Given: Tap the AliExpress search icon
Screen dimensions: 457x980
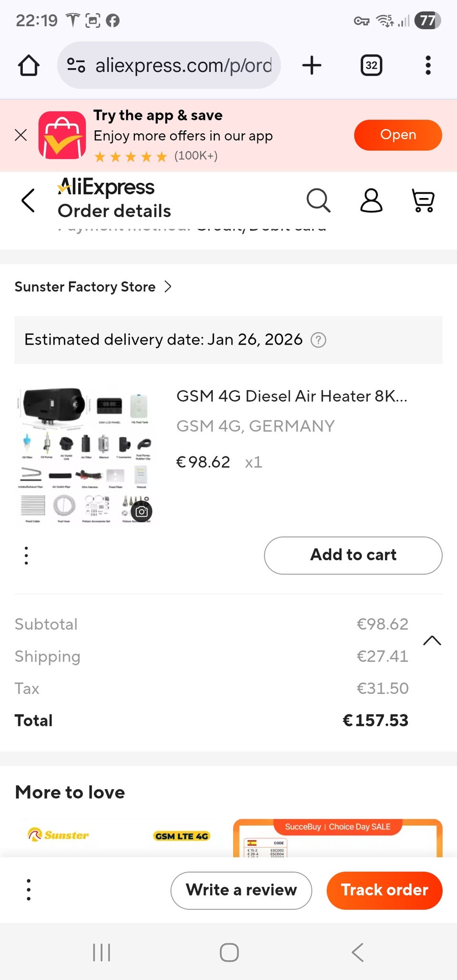Looking at the screenshot, I should 318,200.
